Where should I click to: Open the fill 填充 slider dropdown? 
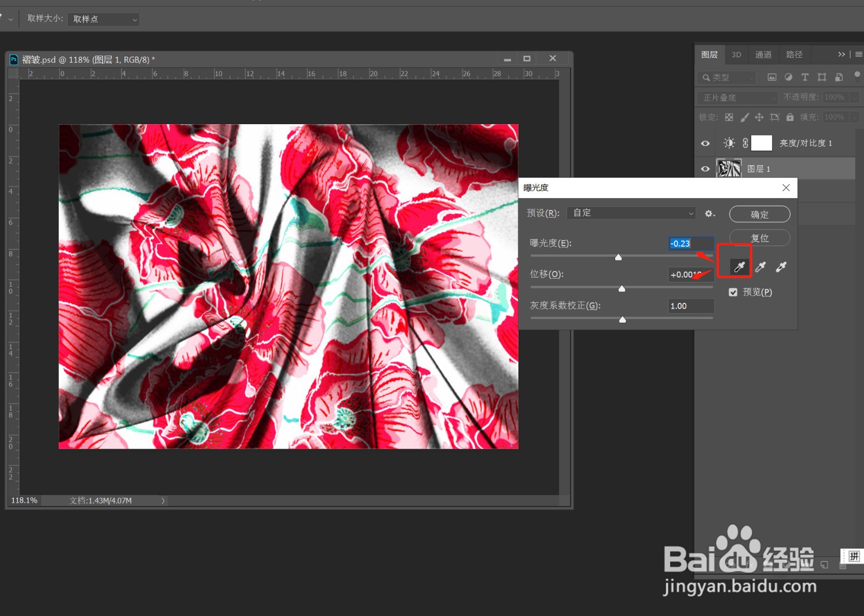854,117
